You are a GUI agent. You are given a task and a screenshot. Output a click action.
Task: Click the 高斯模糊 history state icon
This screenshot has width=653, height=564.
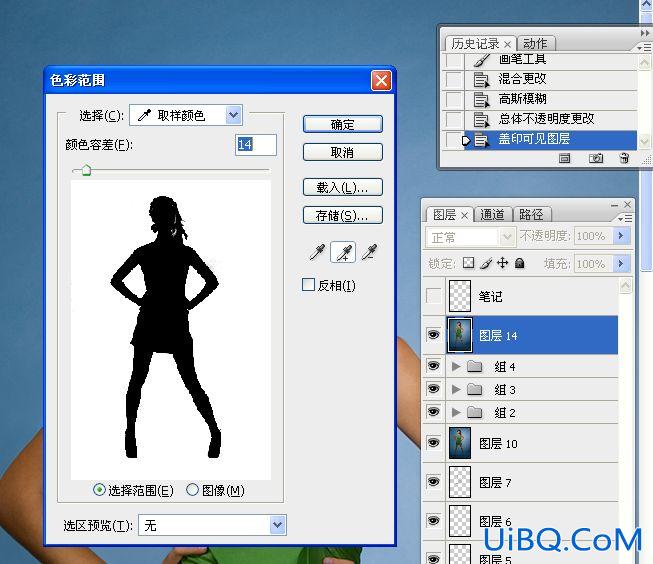[481, 99]
